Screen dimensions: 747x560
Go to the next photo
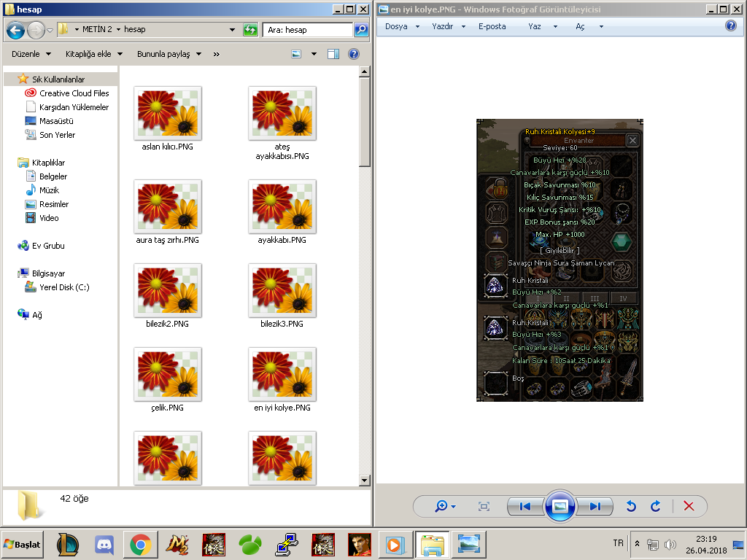pos(595,506)
